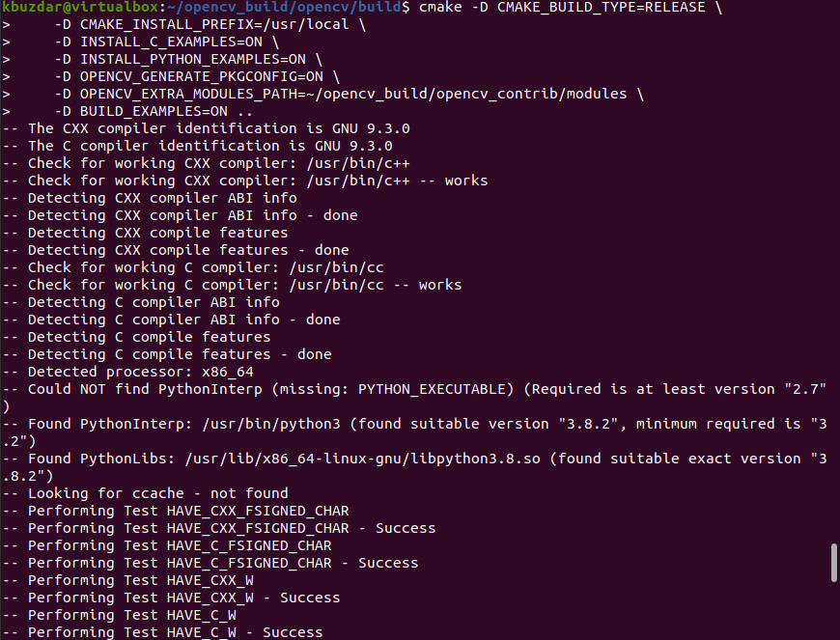Click the OPENCV_GENERATE_PKGCONFIG=ON option text
Screen dimensions: 840x640
point(202,76)
